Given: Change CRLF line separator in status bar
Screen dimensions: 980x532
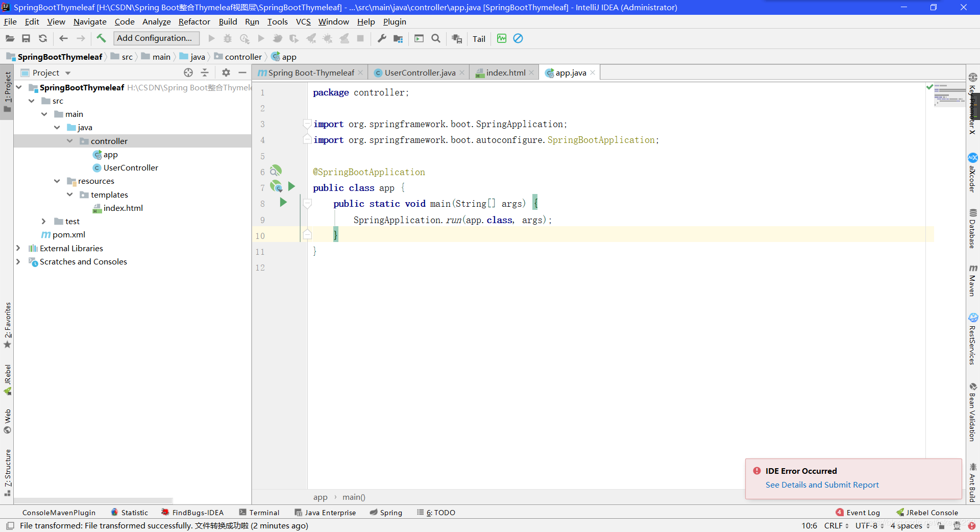Looking at the screenshot, I should pyautogui.click(x=836, y=525).
